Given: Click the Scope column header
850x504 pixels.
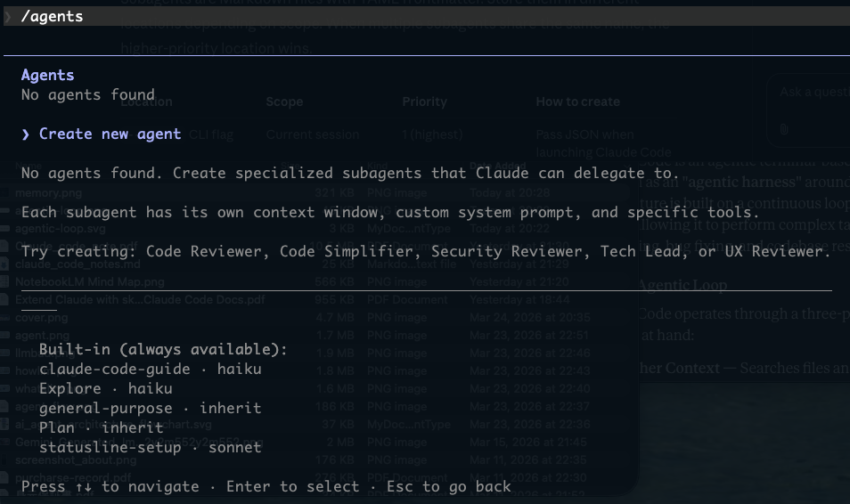Looking at the screenshot, I should 284,102.
